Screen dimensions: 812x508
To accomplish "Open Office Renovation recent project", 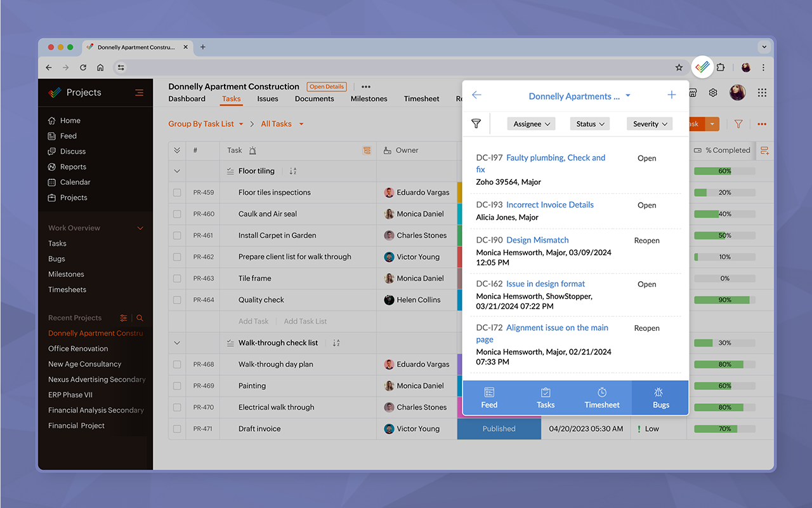I will pos(78,349).
